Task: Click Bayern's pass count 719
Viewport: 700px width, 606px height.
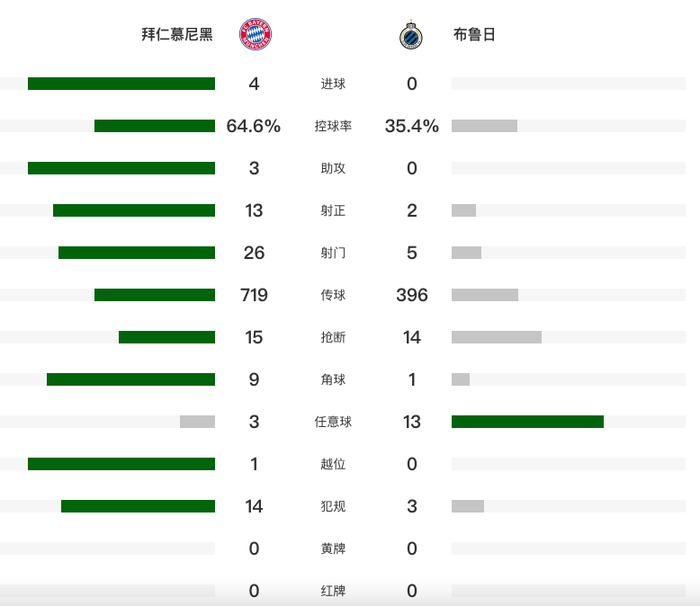Action: [x=254, y=295]
